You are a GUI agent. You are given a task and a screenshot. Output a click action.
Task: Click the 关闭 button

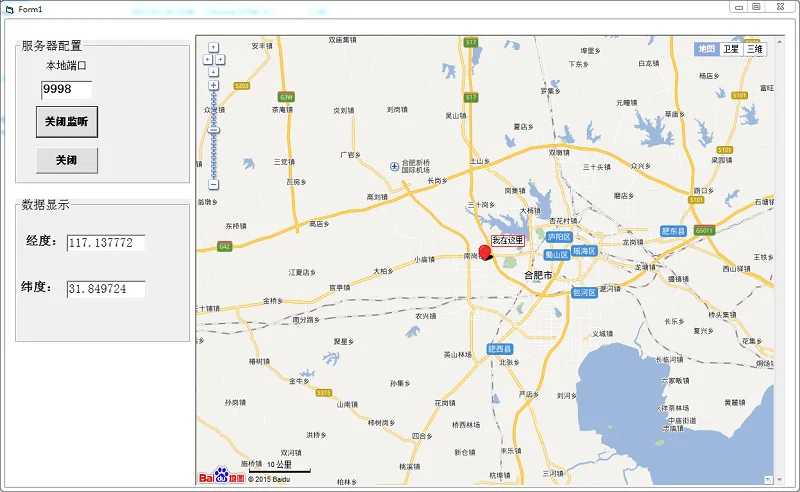67,160
